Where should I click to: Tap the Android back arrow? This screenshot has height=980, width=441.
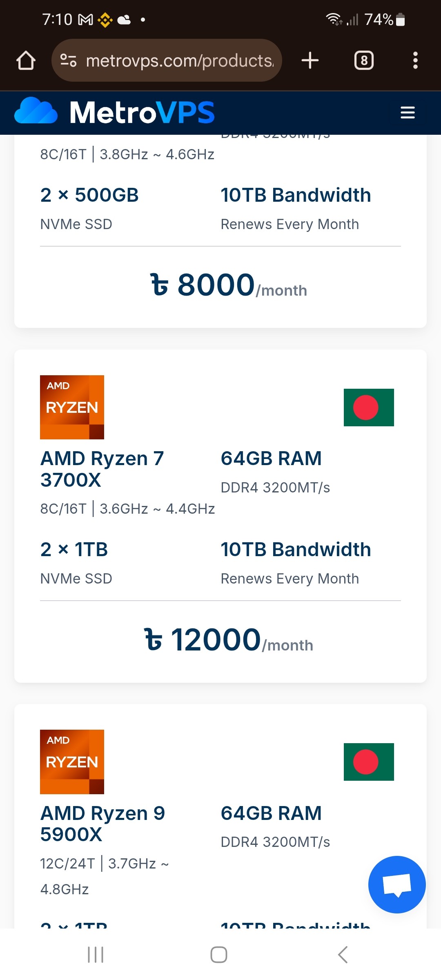343,955
